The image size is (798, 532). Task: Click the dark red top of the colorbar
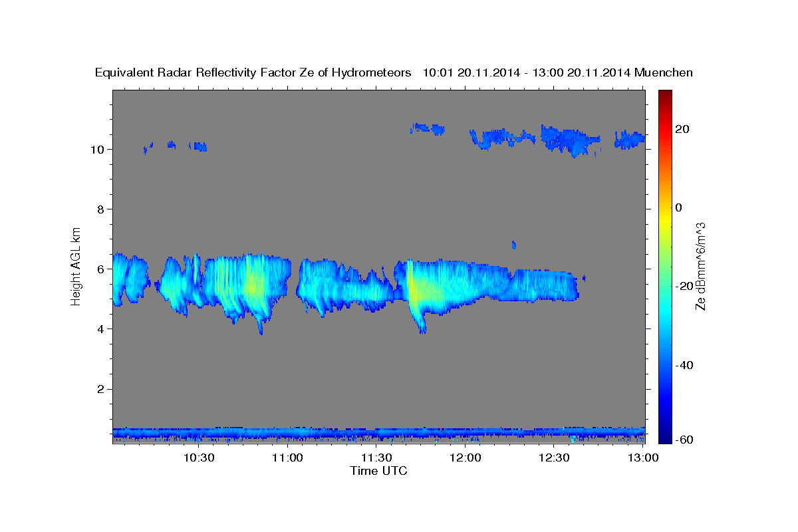[x=664, y=95]
